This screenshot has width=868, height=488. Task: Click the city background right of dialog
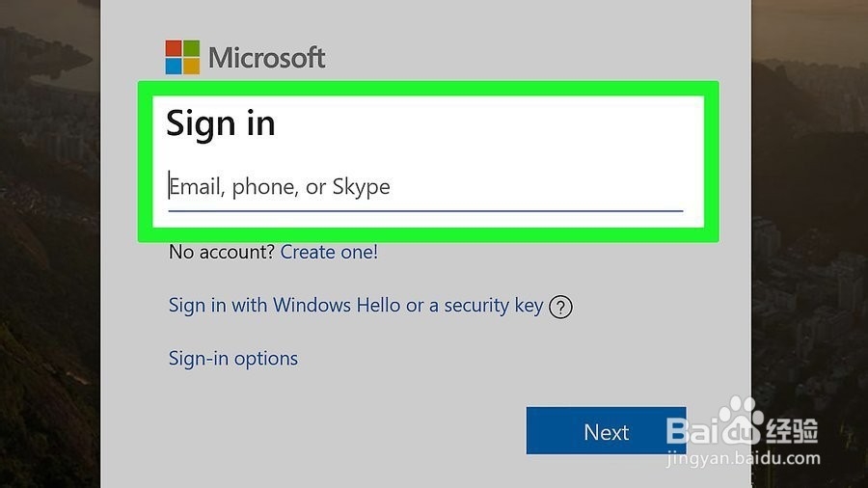tap(809, 244)
